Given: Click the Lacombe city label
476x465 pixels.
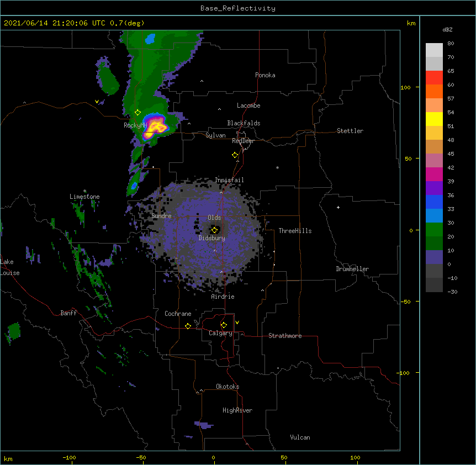Looking at the screenshot, I should pos(248,105).
